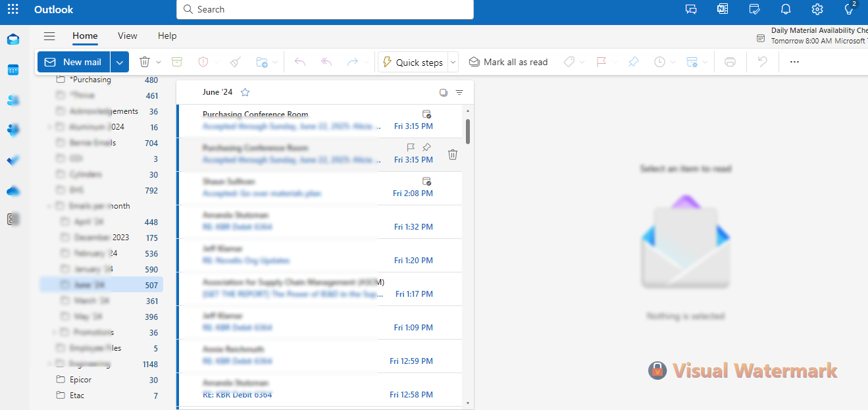Open the Flag dropdown arrow
868x410 pixels.
click(615, 63)
